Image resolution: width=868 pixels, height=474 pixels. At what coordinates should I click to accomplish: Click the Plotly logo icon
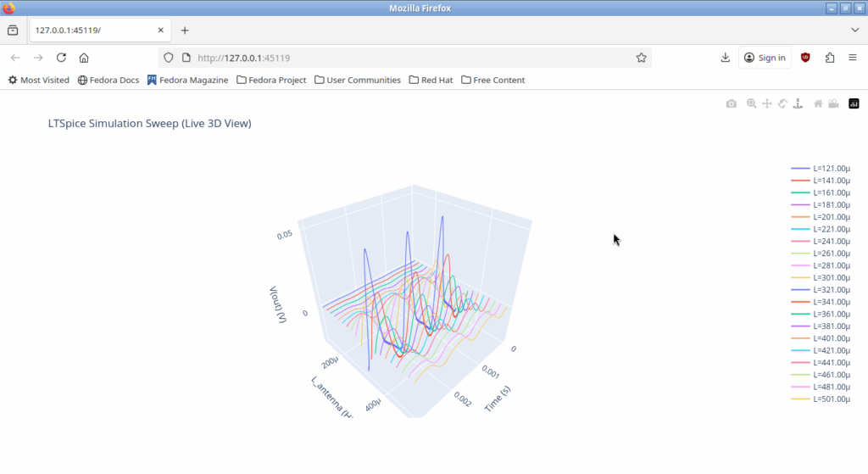854,103
